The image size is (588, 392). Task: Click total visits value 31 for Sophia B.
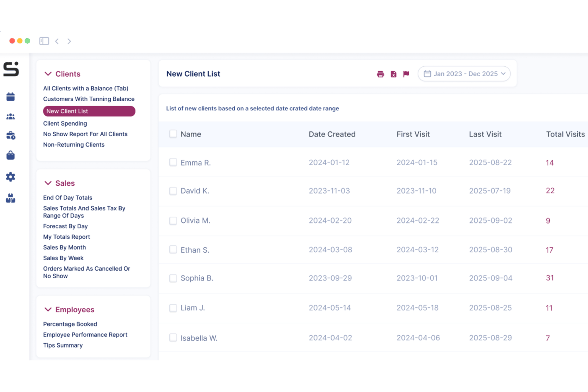pos(550,278)
